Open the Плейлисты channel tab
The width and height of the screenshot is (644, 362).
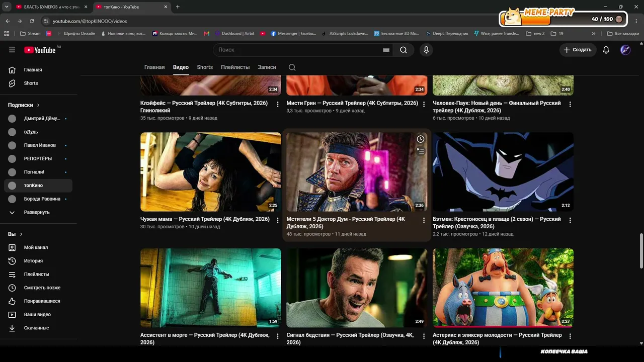[235, 67]
